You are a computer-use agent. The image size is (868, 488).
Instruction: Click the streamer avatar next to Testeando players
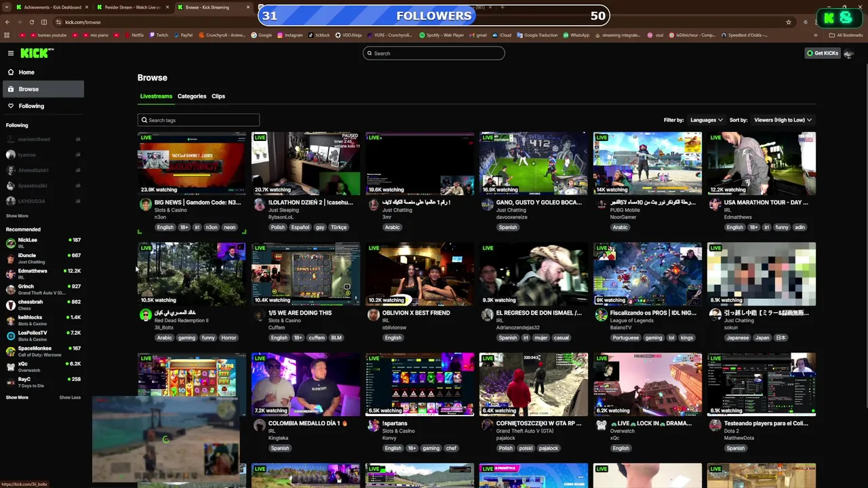click(715, 426)
